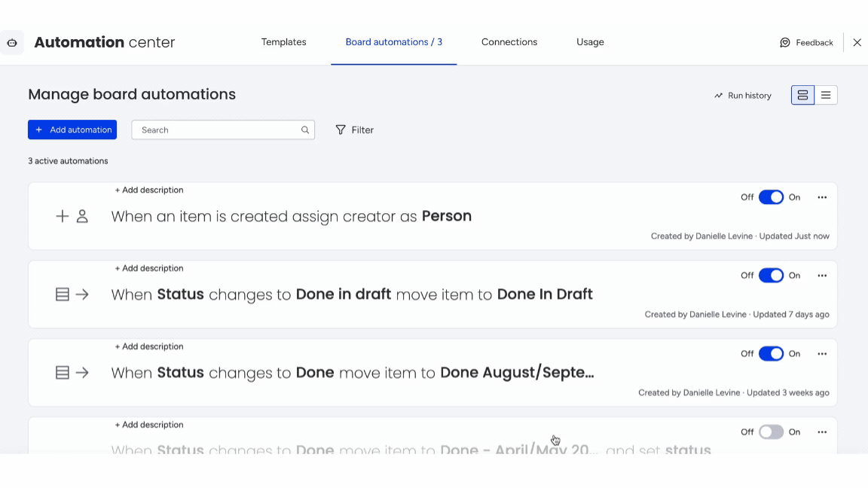This screenshot has width=868, height=488.
Task: Open more options for Done in draft automation
Action: (822, 276)
